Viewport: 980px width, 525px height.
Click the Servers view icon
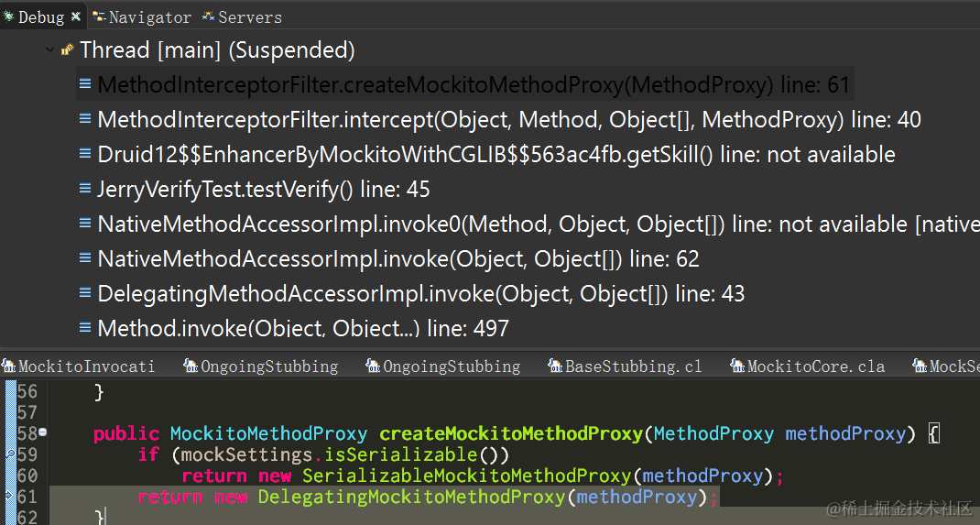tap(208, 16)
